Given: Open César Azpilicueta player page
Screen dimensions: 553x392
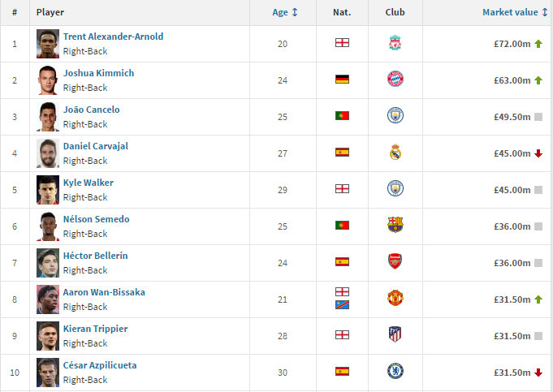Looking at the screenshot, I should click(100, 365).
